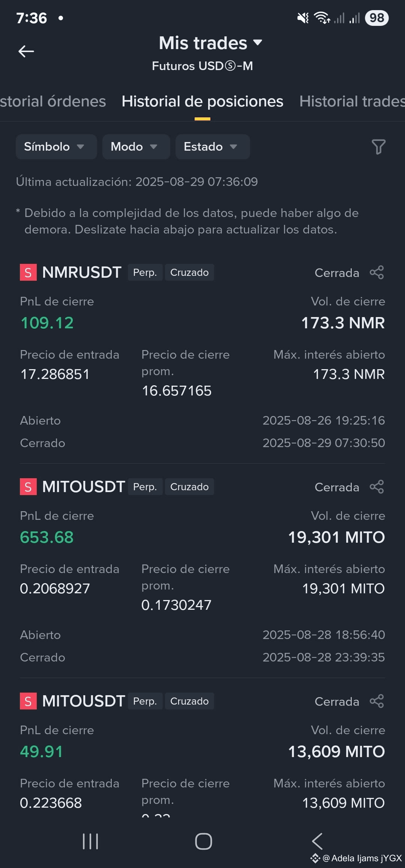Viewport: 405px width, 868px height.
Task: Switch to Historial órdenes tab
Action: pos(53,102)
